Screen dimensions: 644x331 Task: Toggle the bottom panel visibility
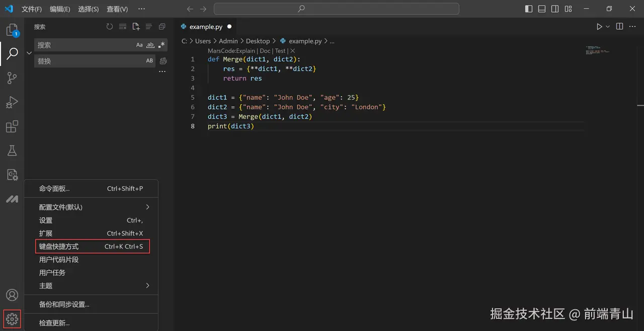(x=542, y=9)
